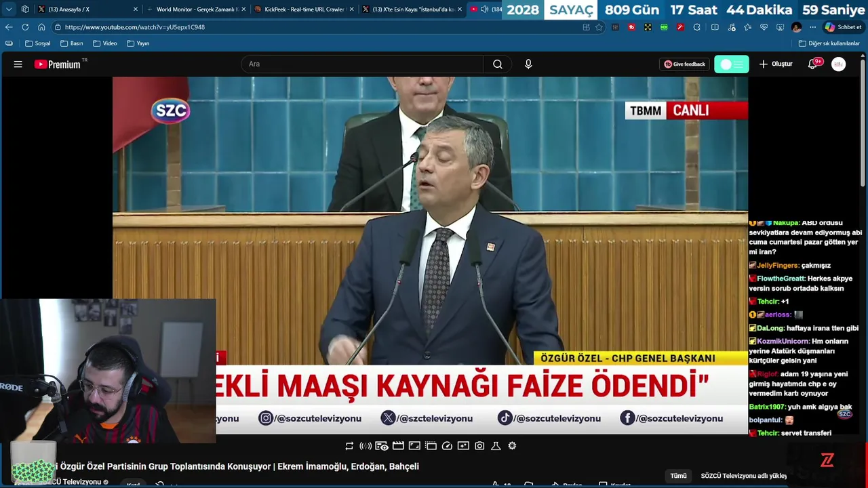Click the page scrollbar on right edge
Image resolution: width=868 pixels, height=488 pixels.
click(863, 122)
